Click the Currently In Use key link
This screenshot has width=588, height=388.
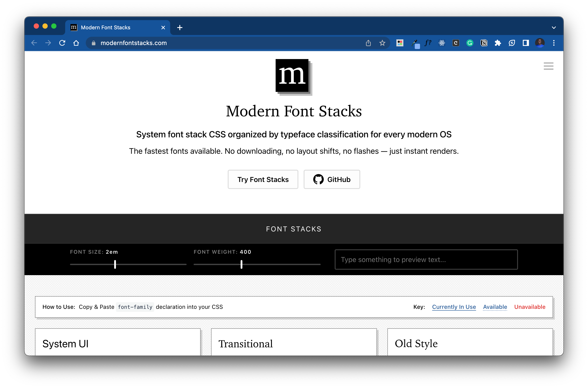pyautogui.click(x=454, y=307)
